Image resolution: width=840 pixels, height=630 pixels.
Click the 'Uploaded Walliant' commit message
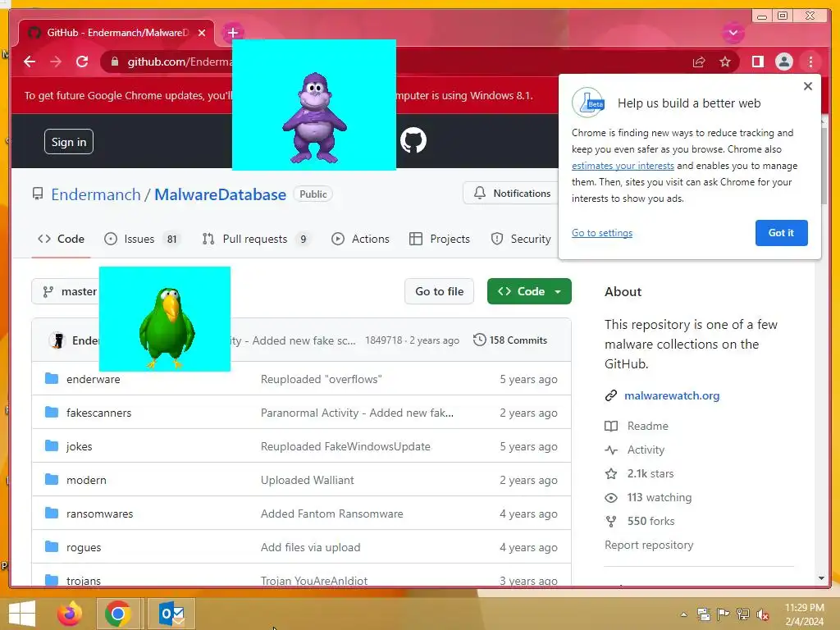coord(307,480)
